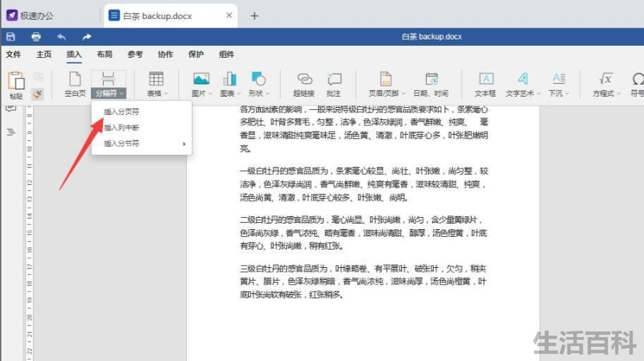Screen dimensions: 644x361
Task: Expand the 页眉/页脚 dropdown arrow
Action: tap(403, 94)
